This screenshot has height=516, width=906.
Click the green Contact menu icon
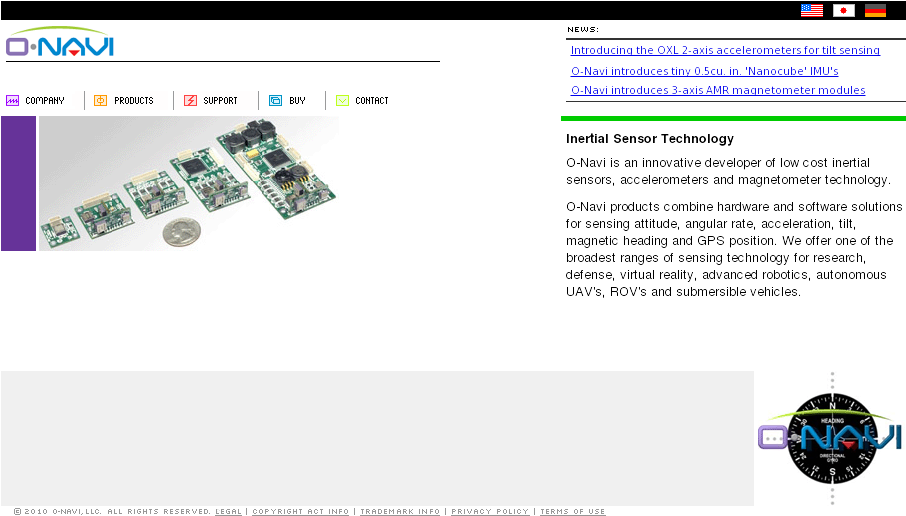[342, 101]
